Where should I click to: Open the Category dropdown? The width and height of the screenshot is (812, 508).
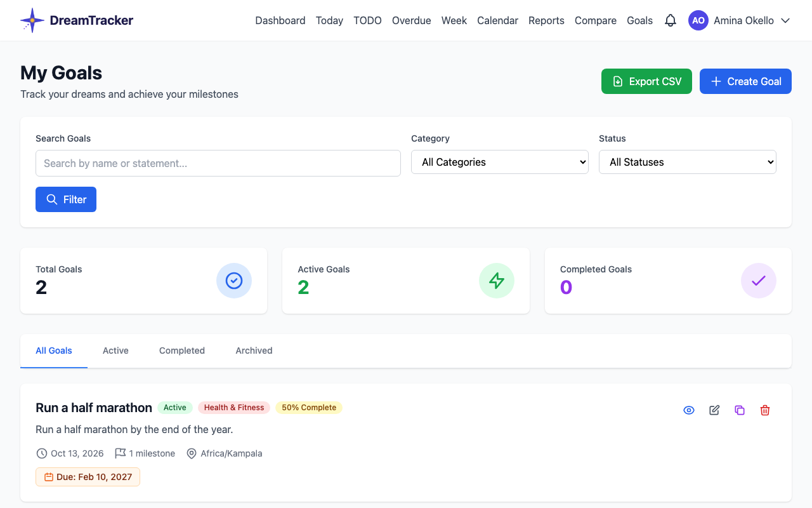[500, 162]
